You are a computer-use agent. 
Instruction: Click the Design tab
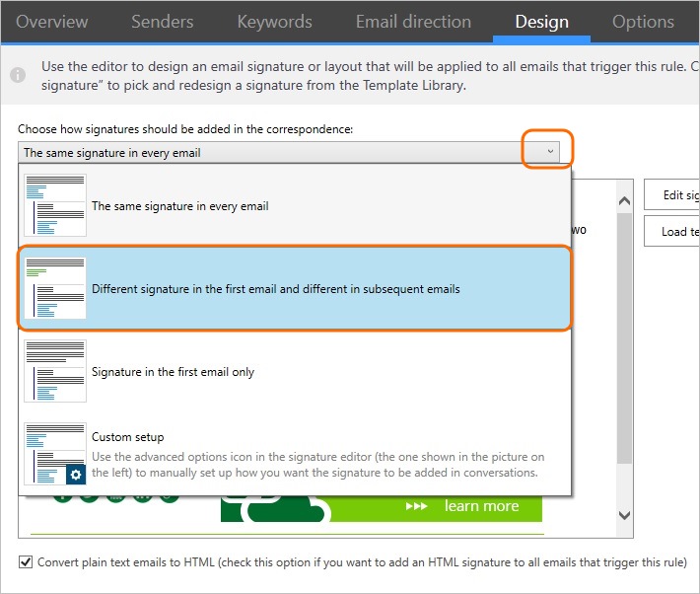[x=541, y=22]
